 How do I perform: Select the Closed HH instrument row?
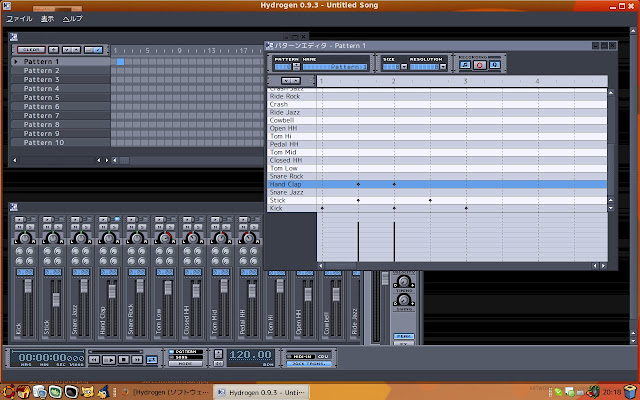[x=292, y=160]
